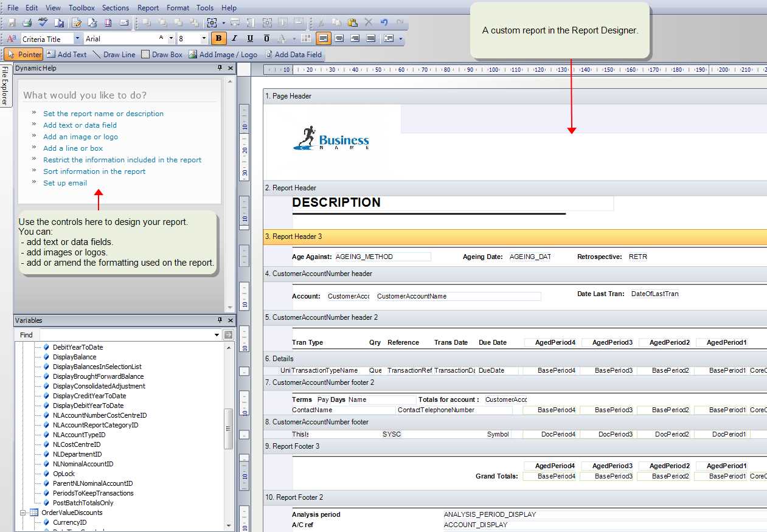Click the 'Set up email' link
Screen dimensions: 767x532
pos(65,183)
